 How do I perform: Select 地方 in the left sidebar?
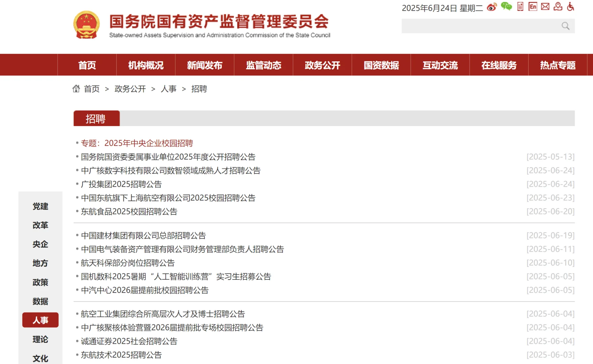40,263
